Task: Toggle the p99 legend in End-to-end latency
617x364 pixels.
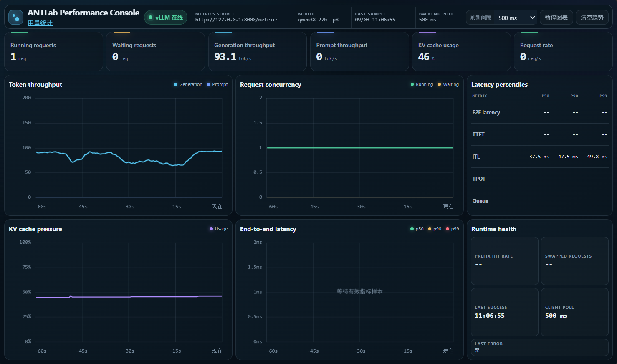Action: click(x=452, y=229)
